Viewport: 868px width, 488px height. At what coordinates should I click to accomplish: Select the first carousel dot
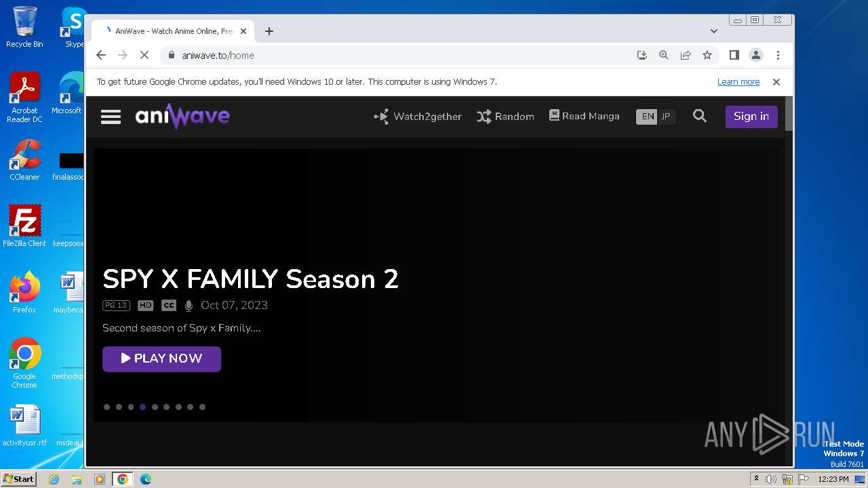point(106,407)
